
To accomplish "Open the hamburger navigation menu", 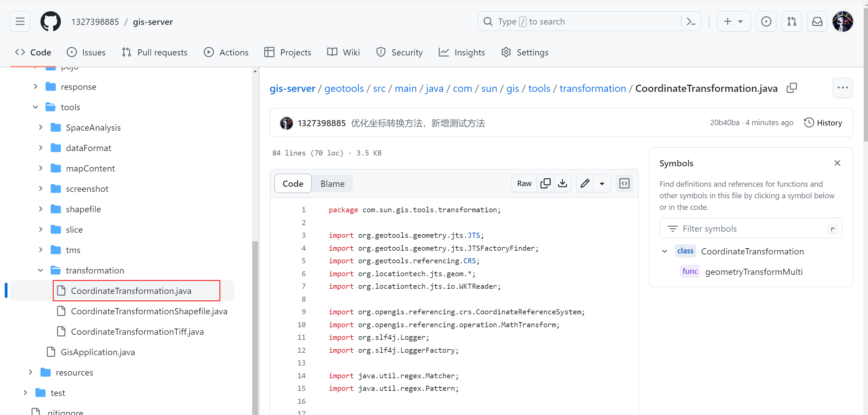I will (20, 21).
